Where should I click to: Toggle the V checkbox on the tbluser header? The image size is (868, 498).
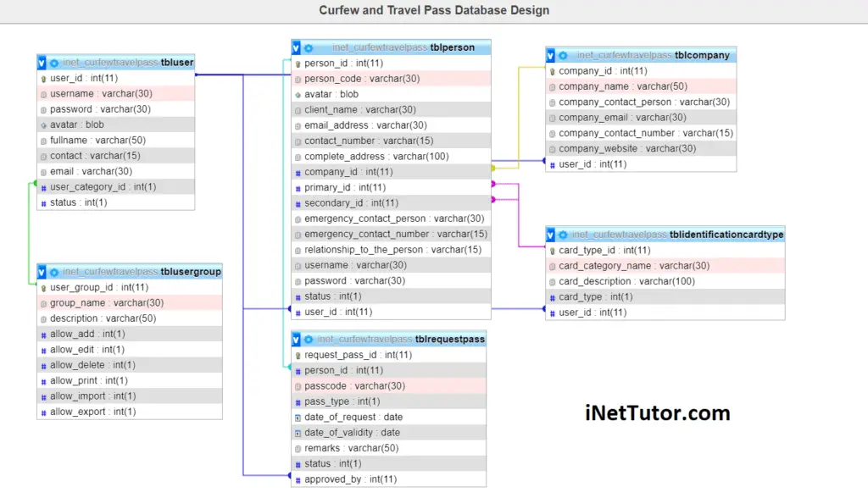(41, 62)
